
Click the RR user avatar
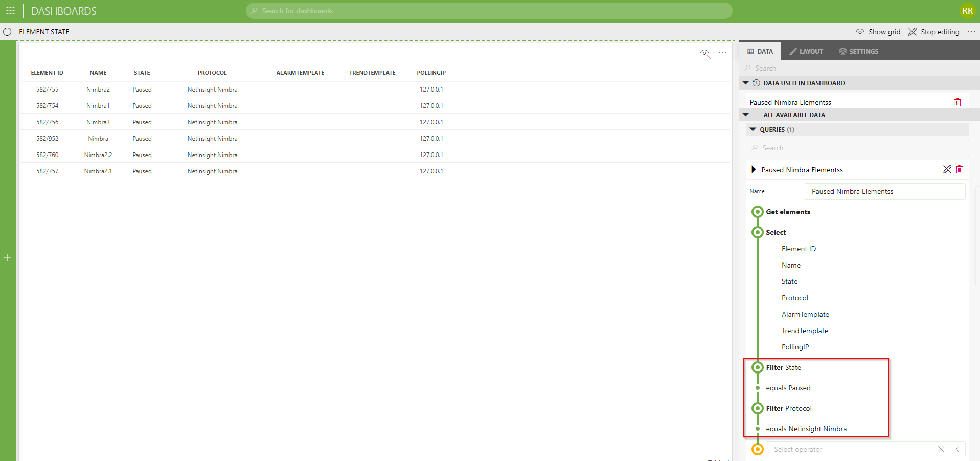click(x=967, y=11)
